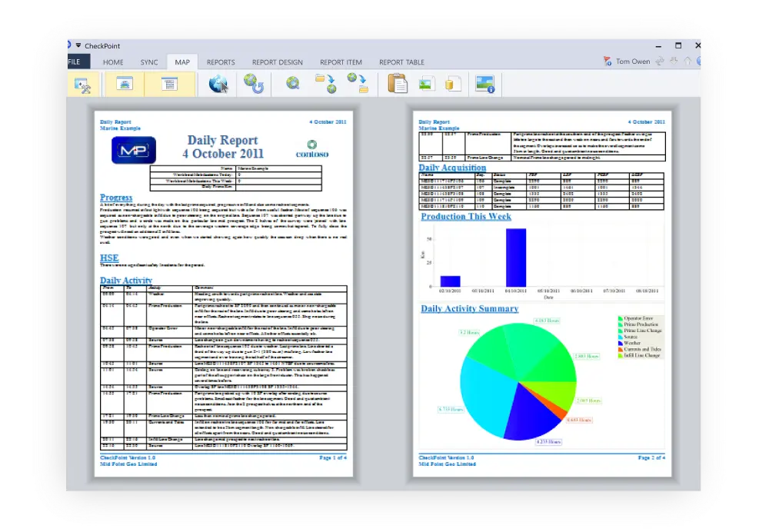Click the '4.233 Hours' pie label
The width and height of the screenshot is (769, 532).
click(x=548, y=442)
